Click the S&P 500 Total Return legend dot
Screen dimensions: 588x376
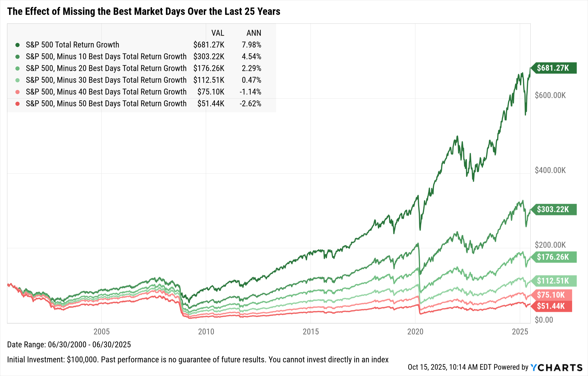point(18,45)
